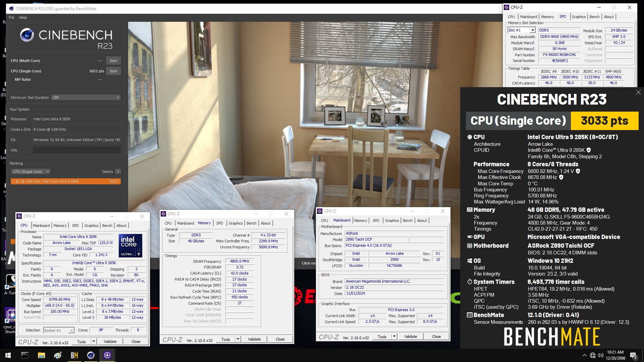
Task: Click Close in CPU-Z Memory window
Action: point(280,339)
